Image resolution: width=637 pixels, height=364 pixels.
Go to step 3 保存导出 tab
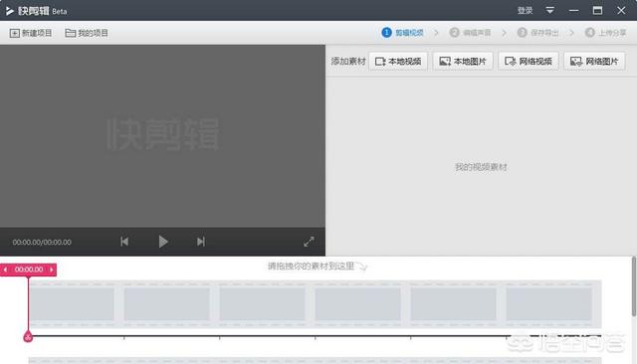(x=537, y=33)
